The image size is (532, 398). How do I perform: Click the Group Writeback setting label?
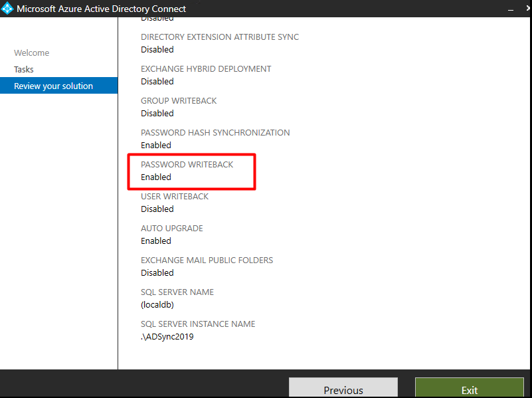click(179, 101)
